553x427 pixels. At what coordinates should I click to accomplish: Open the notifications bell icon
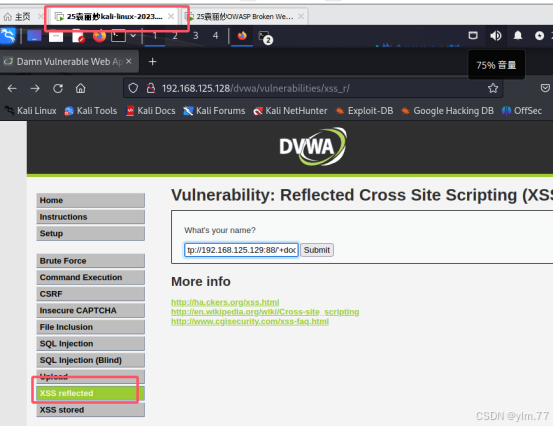518,36
